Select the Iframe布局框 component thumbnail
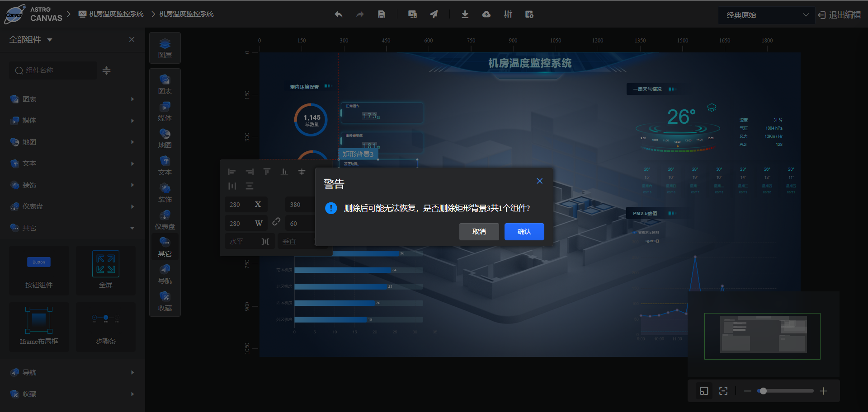 (39, 327)
